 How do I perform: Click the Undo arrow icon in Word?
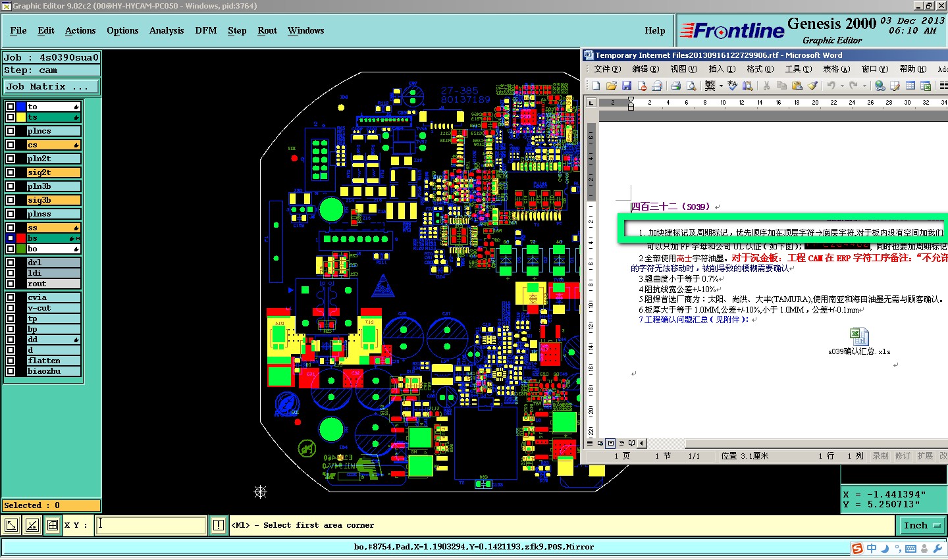coord(831,86)
